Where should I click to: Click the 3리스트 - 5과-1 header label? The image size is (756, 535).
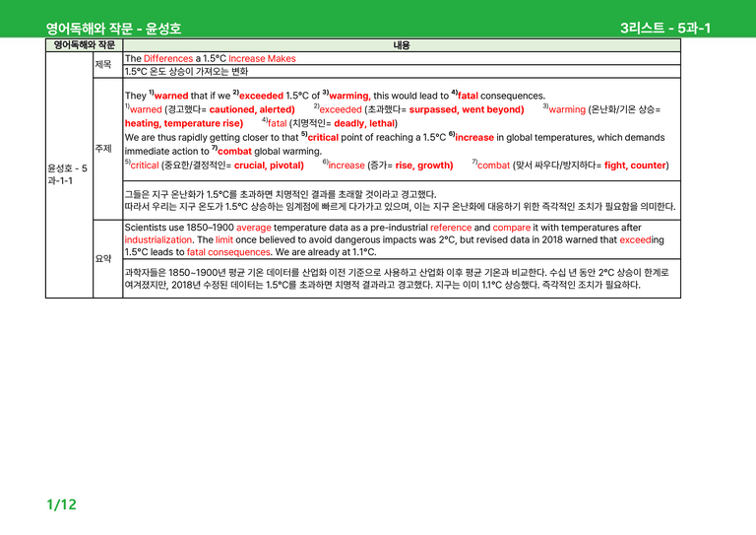pos(665,28)
